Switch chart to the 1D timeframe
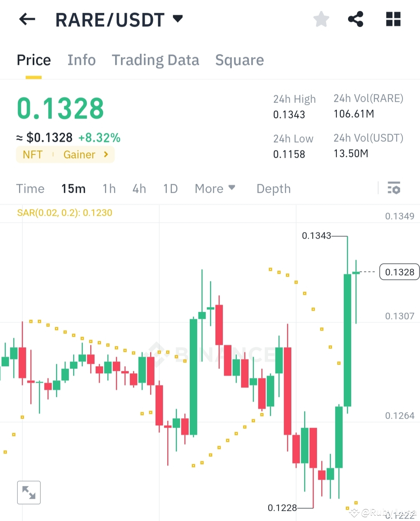The height and width of the screenshot is (521, 420). pos(170,189)
